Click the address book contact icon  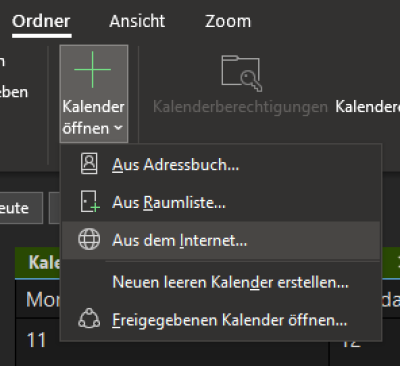[89, 164]
